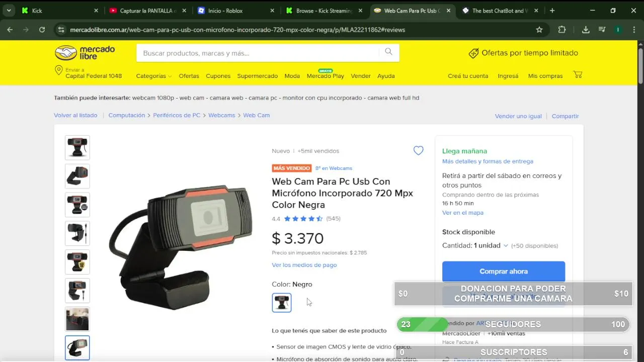Select fourth product thumbnail
Screen dimensions: 644x362
click(77, 233)
